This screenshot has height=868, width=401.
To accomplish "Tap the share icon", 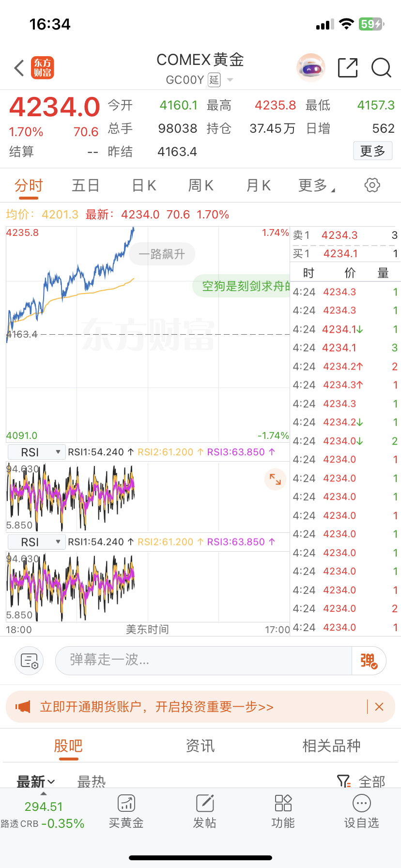I will click(x=348, y=68).
